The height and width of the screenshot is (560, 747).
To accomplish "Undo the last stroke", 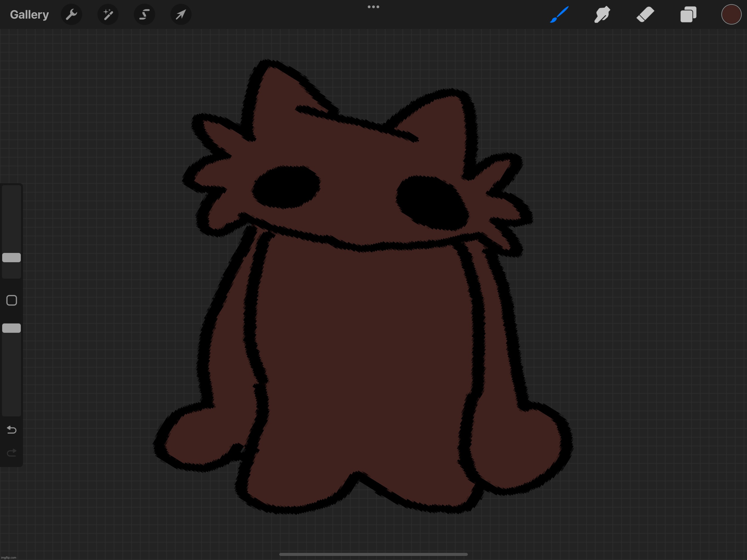I will click(x=11, y=430).
